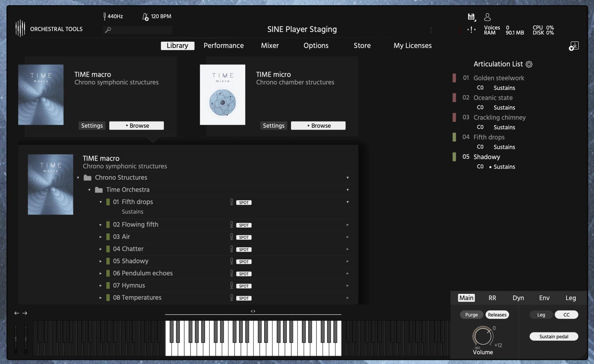Switch to the Mixer tab
594x364 pixels.
[270, 46]
